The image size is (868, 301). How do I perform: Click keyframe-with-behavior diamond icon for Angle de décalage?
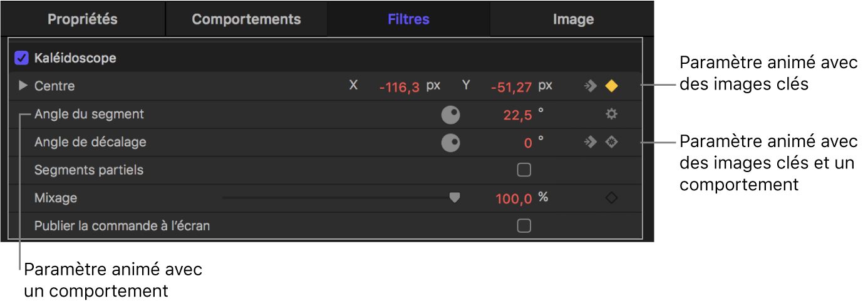[611, 142]
